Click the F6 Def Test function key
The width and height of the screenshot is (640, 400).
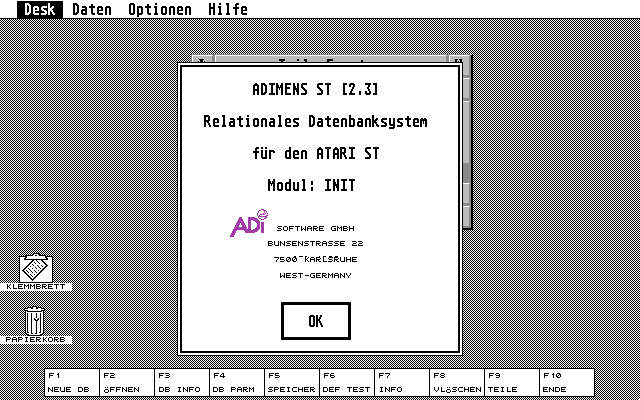[x=347, y=382]
